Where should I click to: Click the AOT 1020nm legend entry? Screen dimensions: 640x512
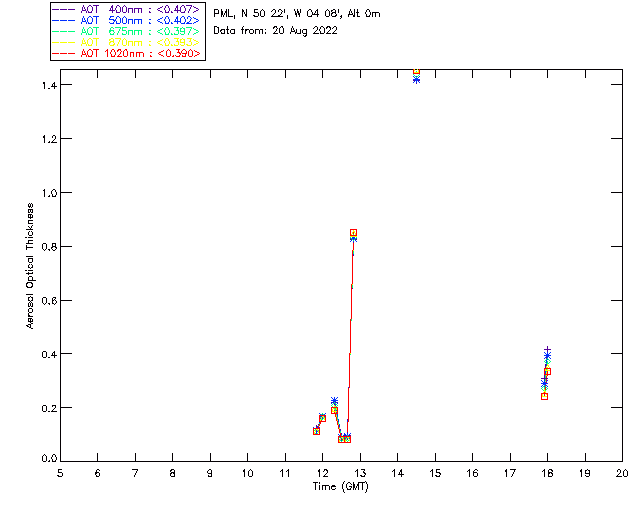coord(127,53)
